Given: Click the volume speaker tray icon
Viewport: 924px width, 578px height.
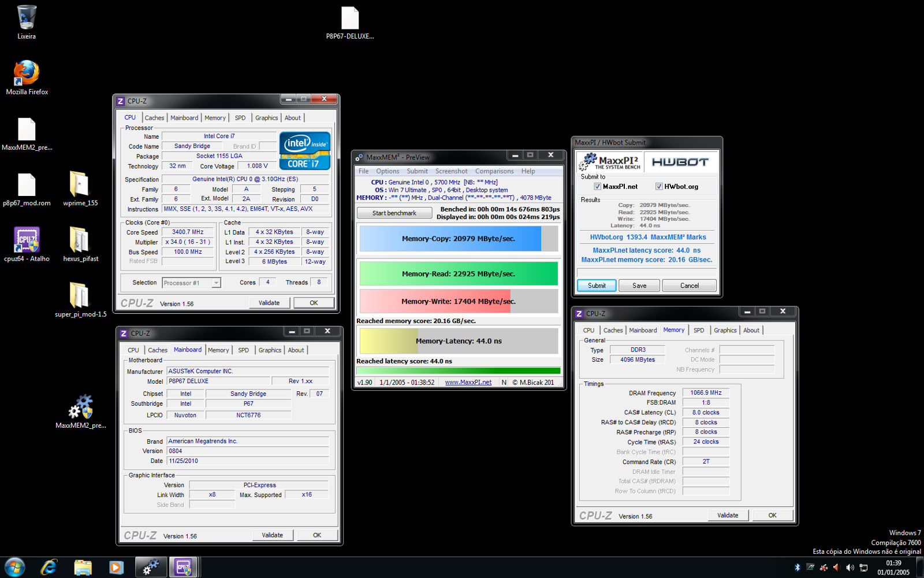Looking at the screenshot, I should tap(850, 568).
